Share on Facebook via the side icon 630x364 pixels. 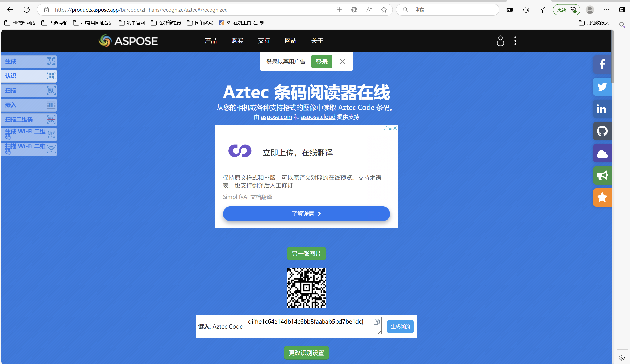point(602,64)
